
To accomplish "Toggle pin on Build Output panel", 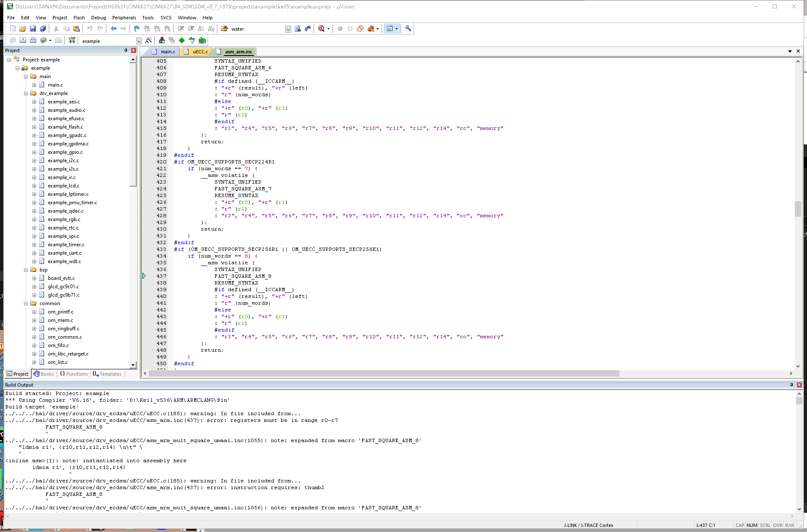I will 791,385.
